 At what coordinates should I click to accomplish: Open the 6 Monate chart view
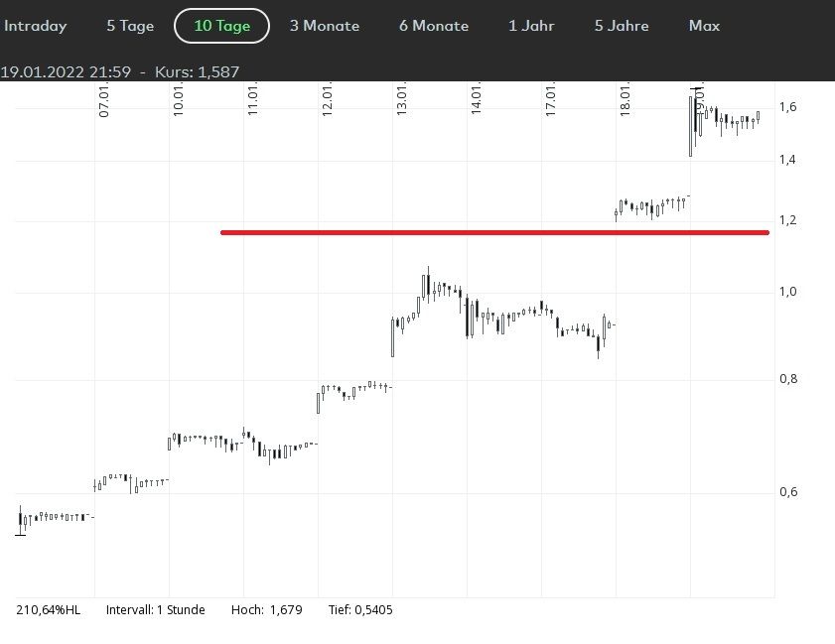pos(434,26)
